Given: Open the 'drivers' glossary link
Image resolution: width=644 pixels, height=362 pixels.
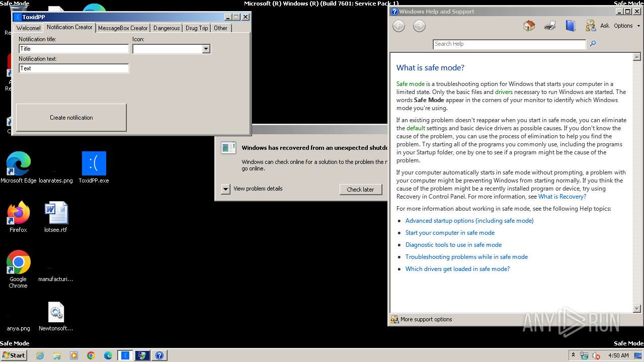Looking at the screenshot, I should click(x=504, y=92).
